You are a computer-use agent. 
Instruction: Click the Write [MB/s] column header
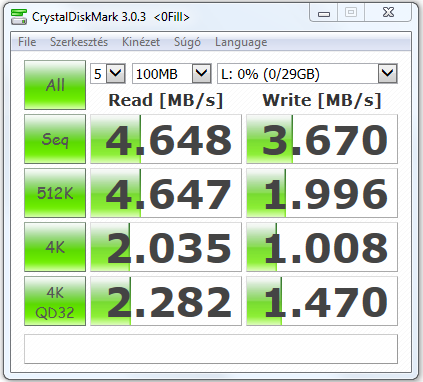[x=322, y=100]
